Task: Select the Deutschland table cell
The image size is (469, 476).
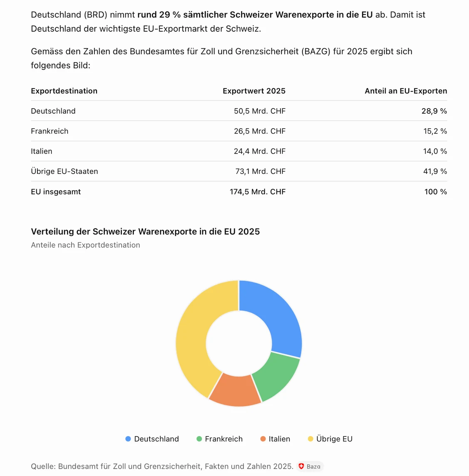Action: [x=53, y=111]
